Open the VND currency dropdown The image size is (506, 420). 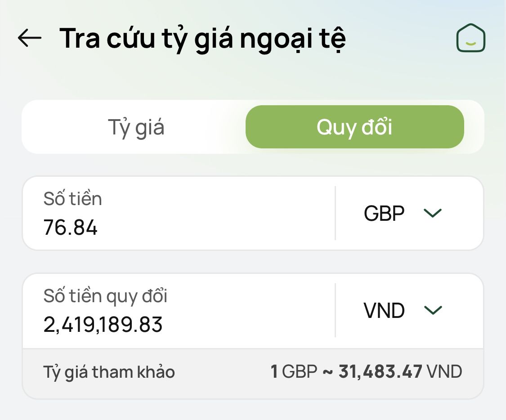(403, 310)
